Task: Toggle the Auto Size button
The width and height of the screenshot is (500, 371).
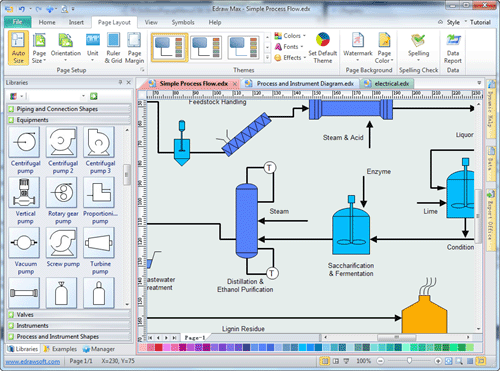Action: point(18,48)
